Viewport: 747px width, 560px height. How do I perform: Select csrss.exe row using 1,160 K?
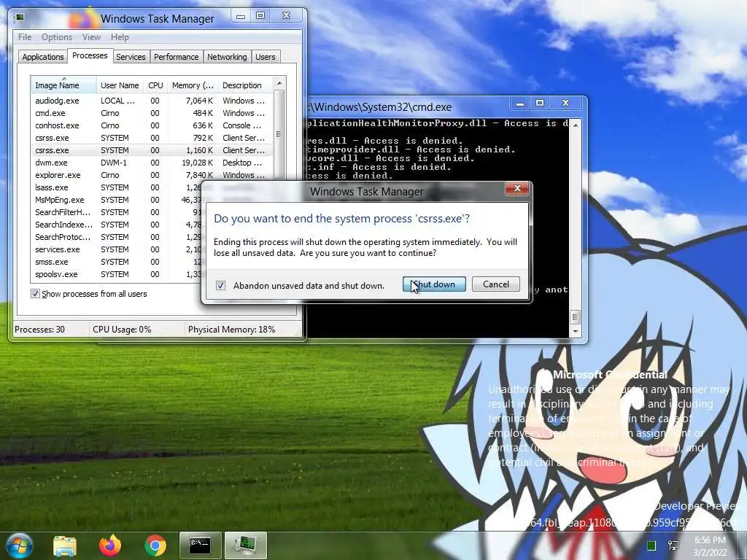click(152, 150)
